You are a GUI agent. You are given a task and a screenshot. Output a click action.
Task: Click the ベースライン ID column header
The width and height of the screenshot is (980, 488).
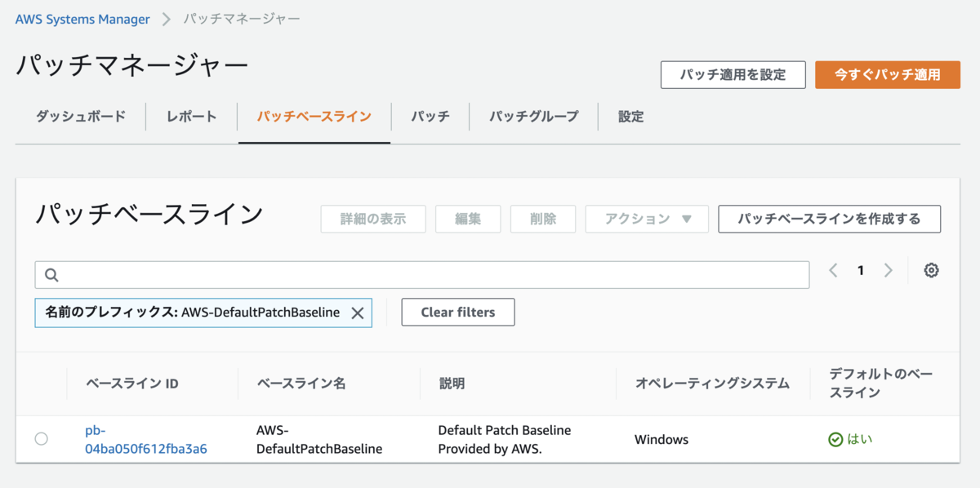tap(131, 383)
